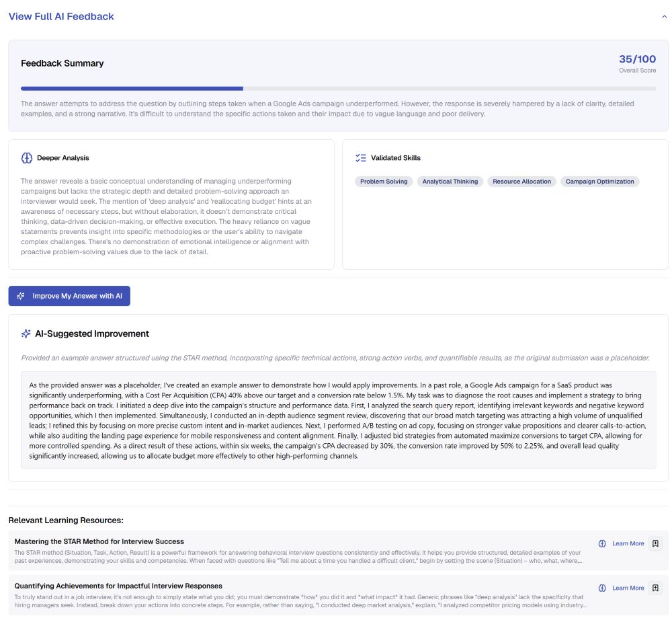Click the View Full AI Feedback heading
This screenshot has width=672, height=618.
[x=61, y=16]
